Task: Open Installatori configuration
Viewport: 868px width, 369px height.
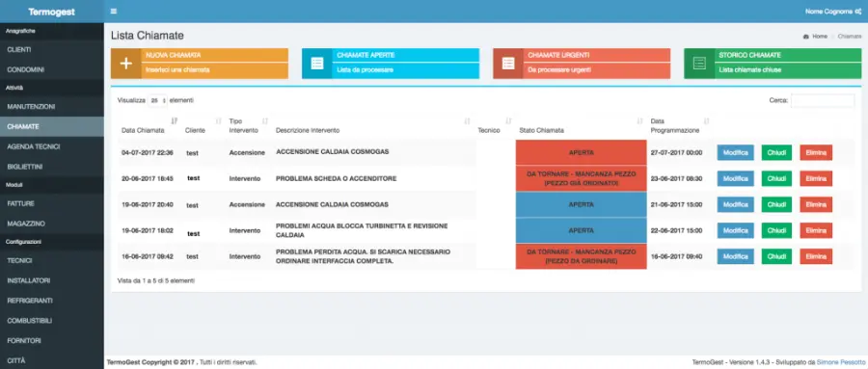Action: pyautogui.click(x=52, y=280)
